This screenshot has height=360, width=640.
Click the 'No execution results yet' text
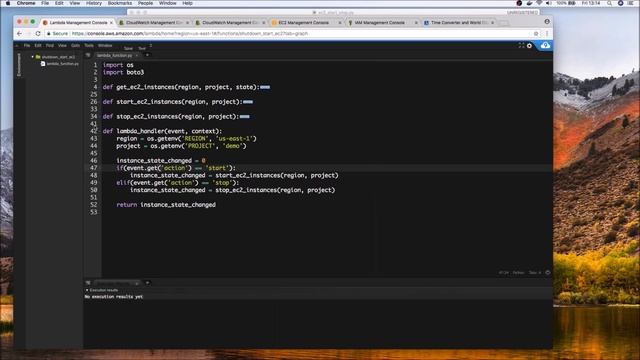pyautogui.click(x=114, y=297)
